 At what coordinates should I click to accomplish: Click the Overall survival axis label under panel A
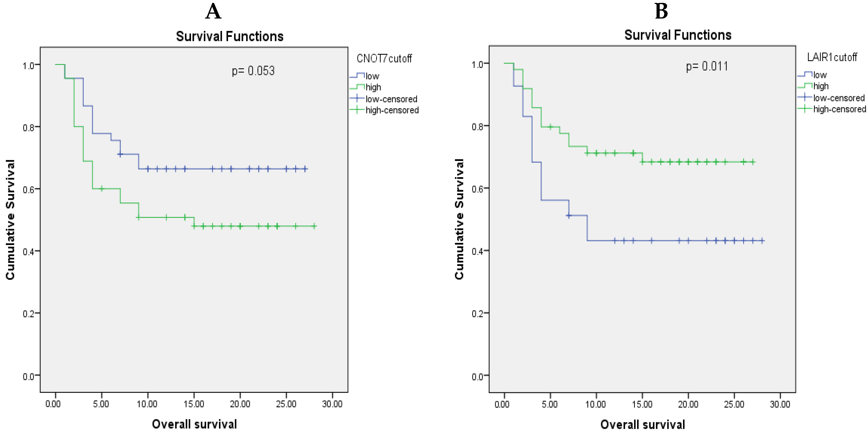tap(194, 424)
